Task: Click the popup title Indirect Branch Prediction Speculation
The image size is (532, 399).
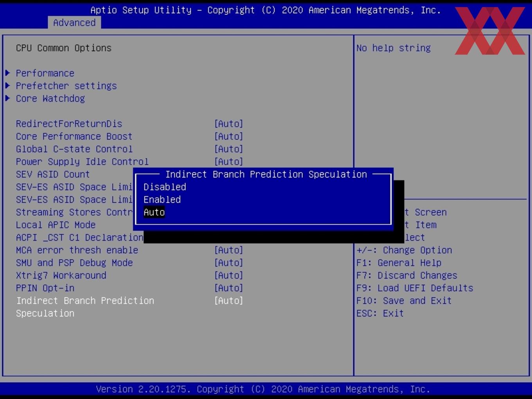Action: coord(266,174)
